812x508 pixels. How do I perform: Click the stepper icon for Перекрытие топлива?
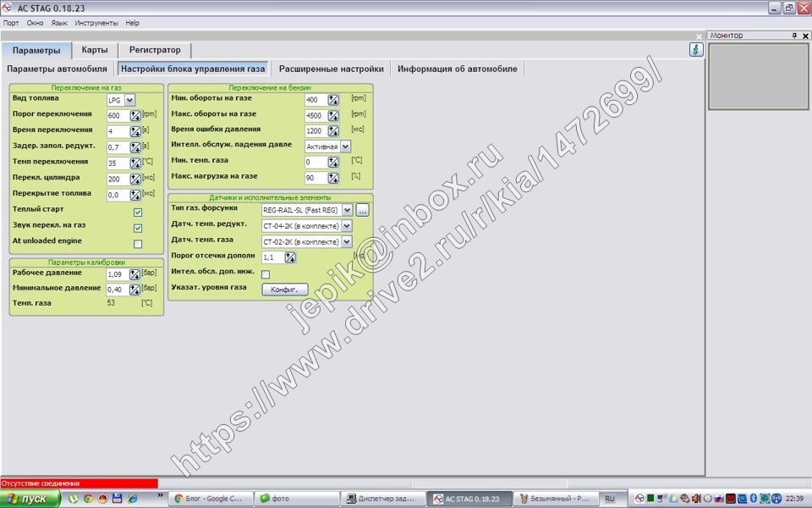click(135, 195)
